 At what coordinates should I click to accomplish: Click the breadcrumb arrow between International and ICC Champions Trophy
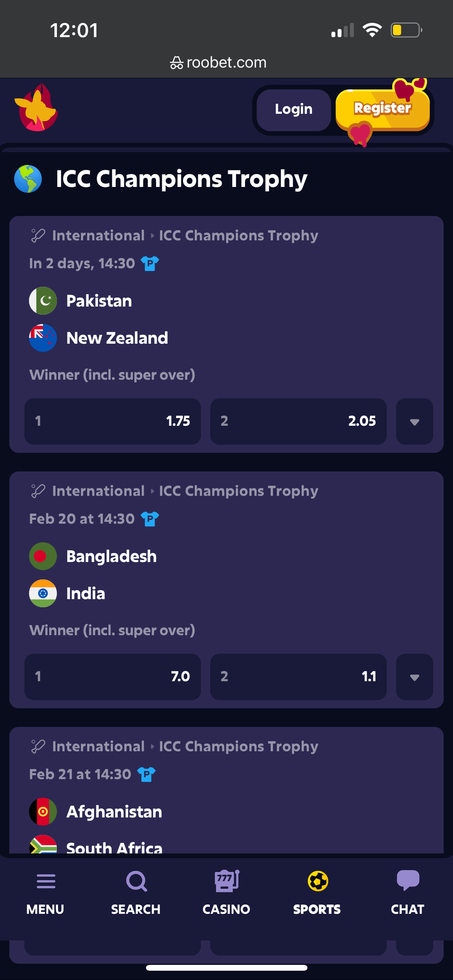pyautogui.click(x=152, y=235)
